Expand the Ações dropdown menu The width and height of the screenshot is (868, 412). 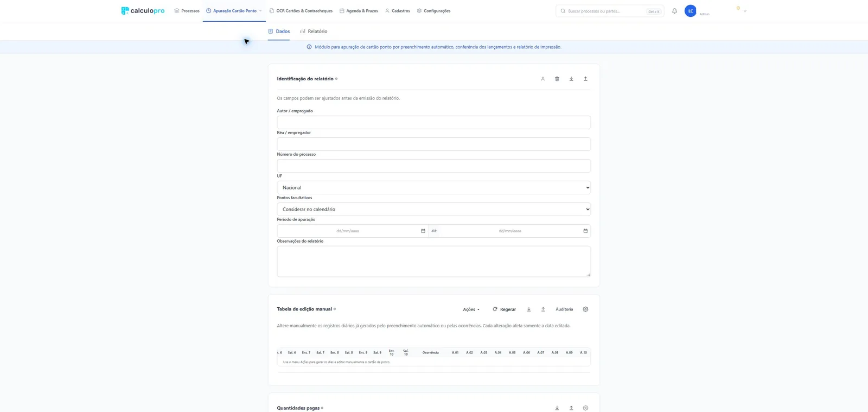point(471,309)
